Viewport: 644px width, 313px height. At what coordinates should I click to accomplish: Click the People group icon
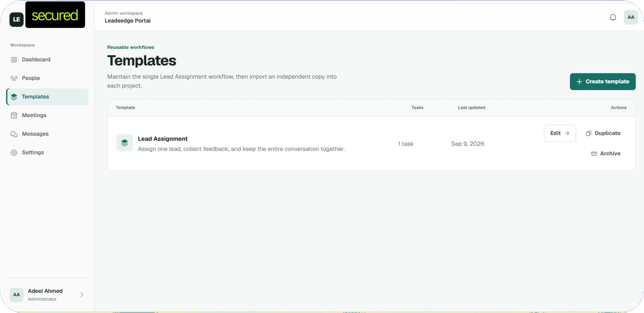click(14, 78)
